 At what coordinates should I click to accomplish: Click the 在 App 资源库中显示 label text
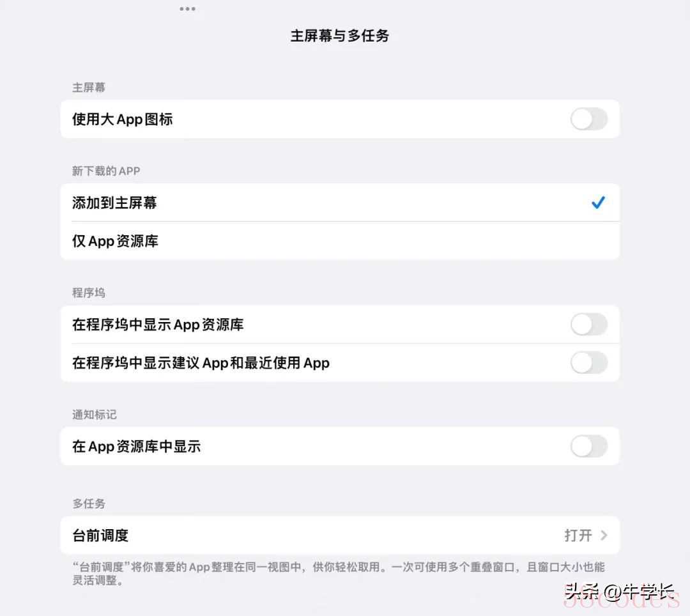coord(137,447)
